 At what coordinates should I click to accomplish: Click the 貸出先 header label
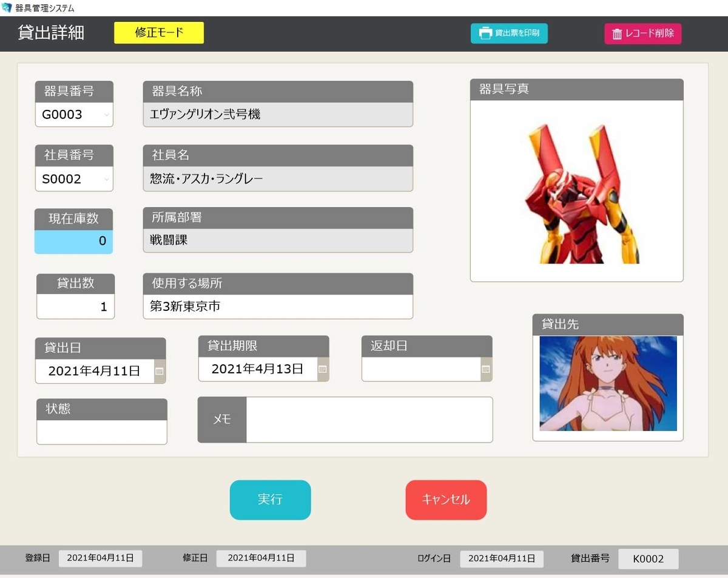(559, 325)
